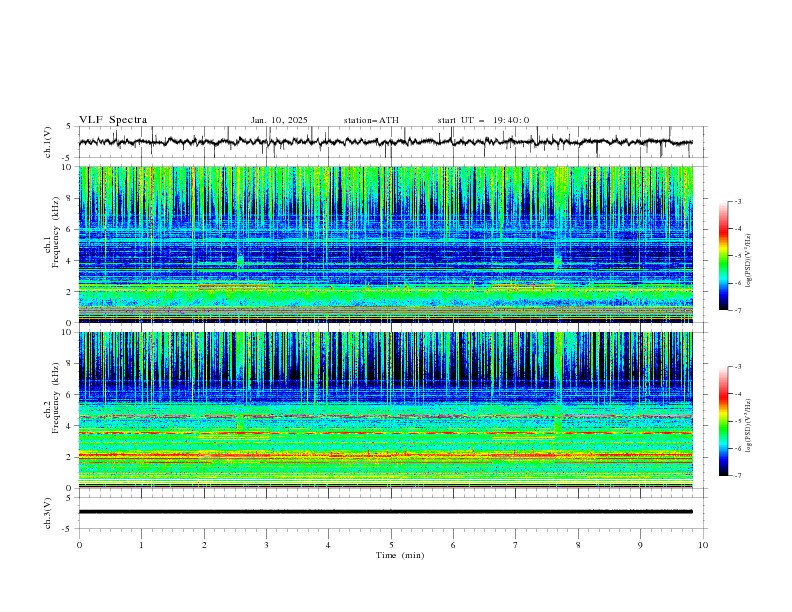Click the log(PSD) label beside ch.1 colorbar
The height and width of the screenshot is (612, 792).
[x=748, y=261]
